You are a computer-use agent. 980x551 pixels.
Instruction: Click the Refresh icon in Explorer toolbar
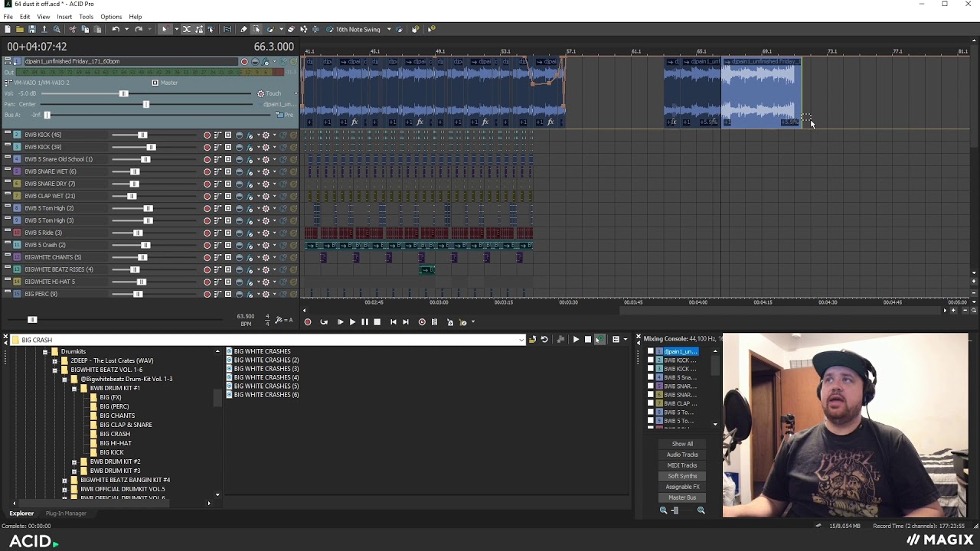click(x=544, y=340)
